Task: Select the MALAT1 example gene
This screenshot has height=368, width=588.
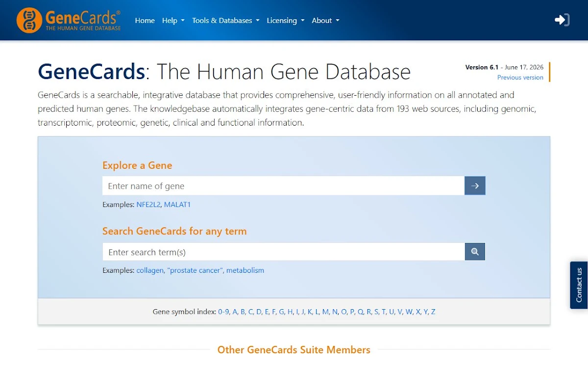Action: tap(177, 204)
